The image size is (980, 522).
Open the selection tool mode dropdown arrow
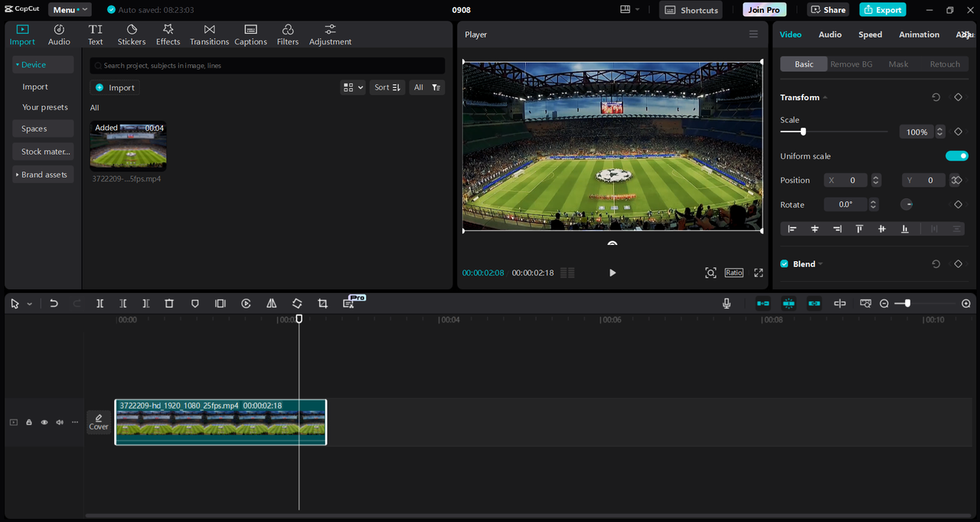point(30,304)
